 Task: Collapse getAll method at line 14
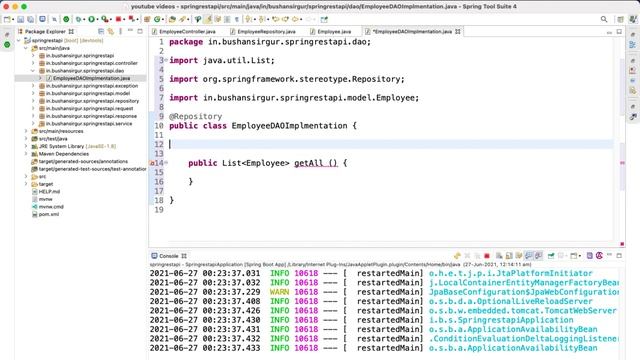tap(166, 163)
